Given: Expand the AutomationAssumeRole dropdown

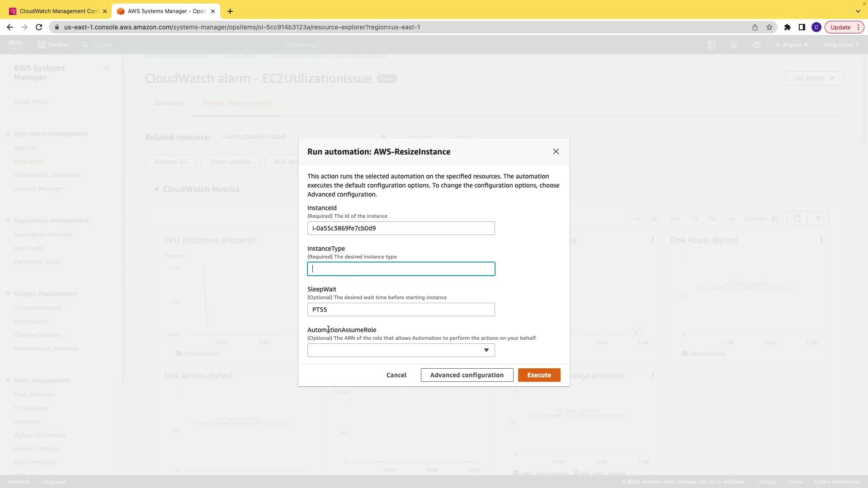Looking at the screenshot, I should (x=401, y=350).
